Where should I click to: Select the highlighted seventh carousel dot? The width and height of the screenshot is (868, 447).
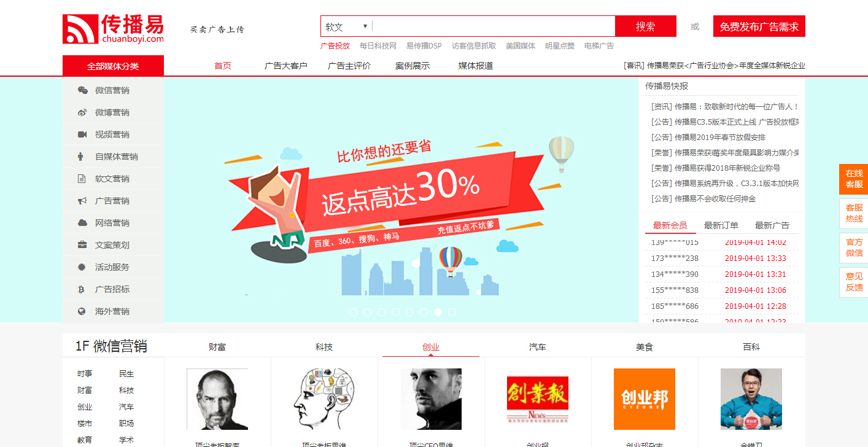tap(438, 312)
